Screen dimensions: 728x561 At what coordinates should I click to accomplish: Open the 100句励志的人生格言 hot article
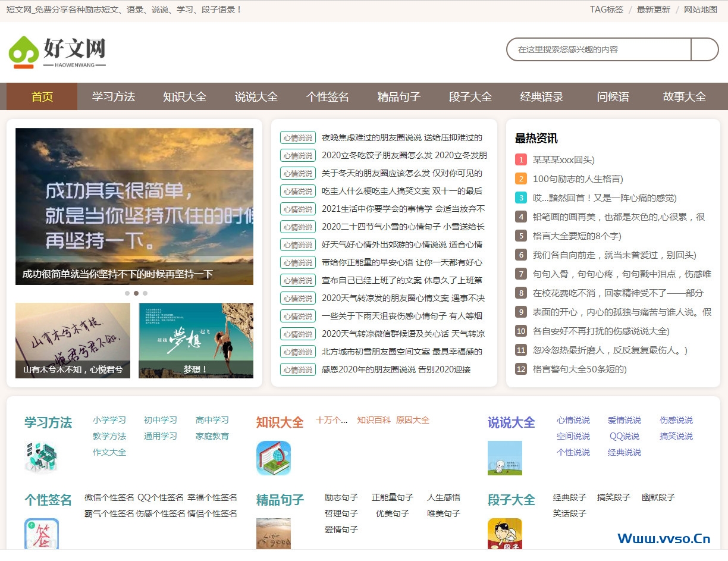pos(578,178)
